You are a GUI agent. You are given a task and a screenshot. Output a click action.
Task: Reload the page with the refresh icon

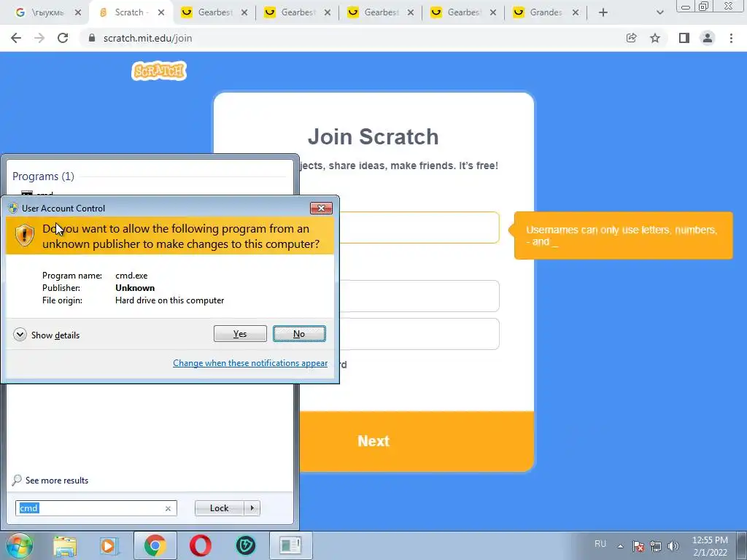(x=63, y=38)
